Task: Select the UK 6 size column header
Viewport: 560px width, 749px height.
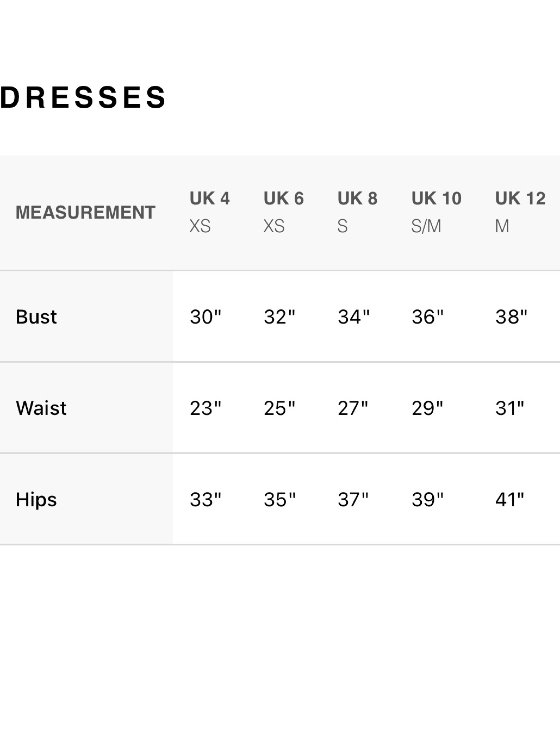Action: [x=284, y=212]
